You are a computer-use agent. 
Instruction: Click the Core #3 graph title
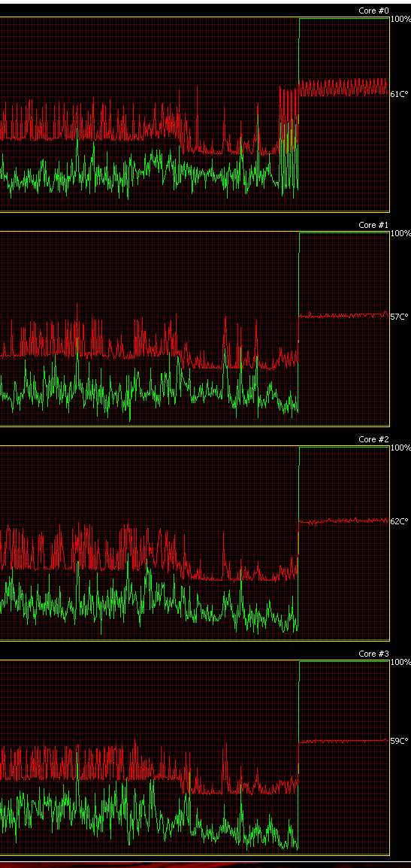tap(374, 654)
